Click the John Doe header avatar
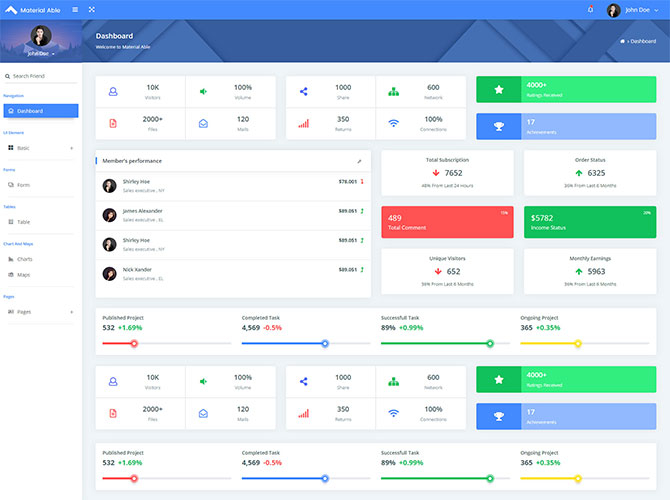 pyautogui.click(x=614, y=10)
